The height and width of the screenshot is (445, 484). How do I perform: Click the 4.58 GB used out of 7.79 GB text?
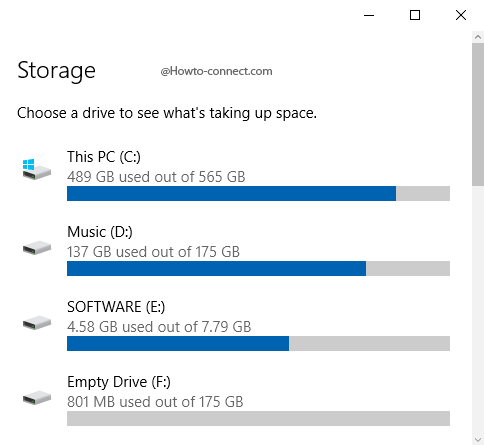point(159,327)
